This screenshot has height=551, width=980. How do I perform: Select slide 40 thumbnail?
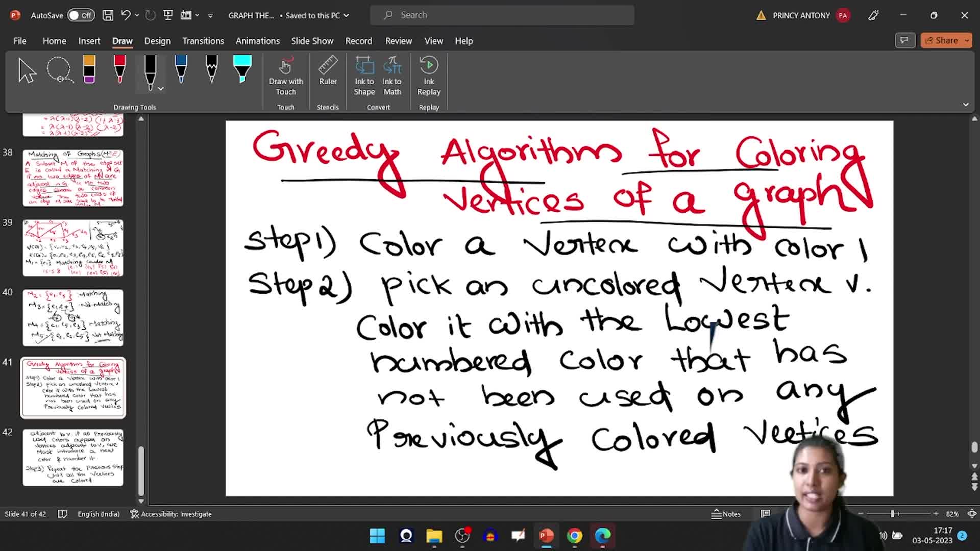[x=73, y=317]
